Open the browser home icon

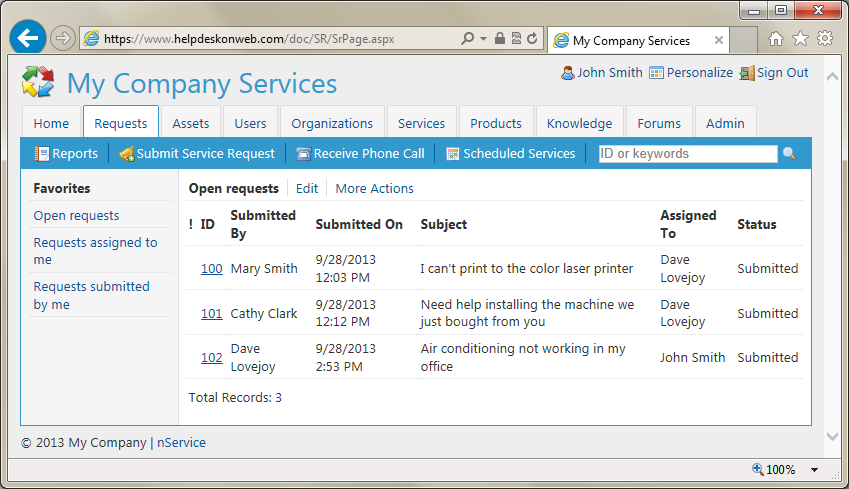[776, 38]
